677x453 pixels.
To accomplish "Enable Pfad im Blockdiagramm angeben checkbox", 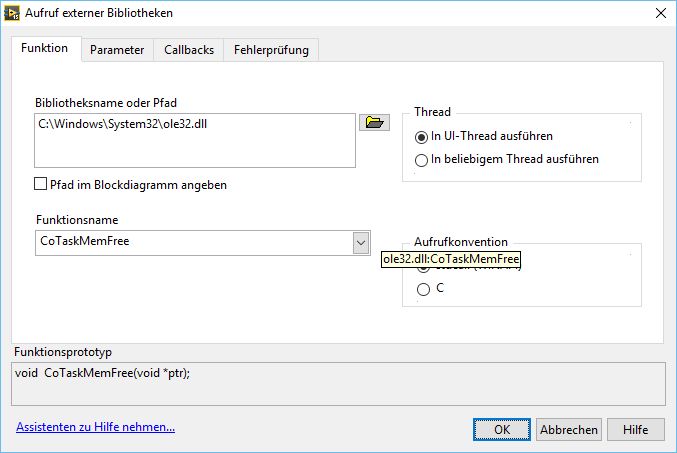I will pos(41,184).
